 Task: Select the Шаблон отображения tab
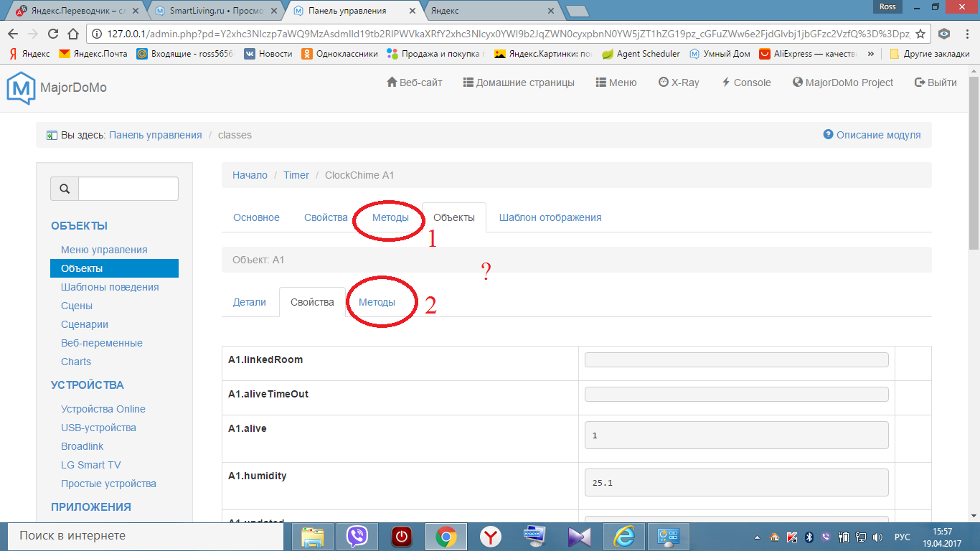pyautogui.click(x=550, y=217)
